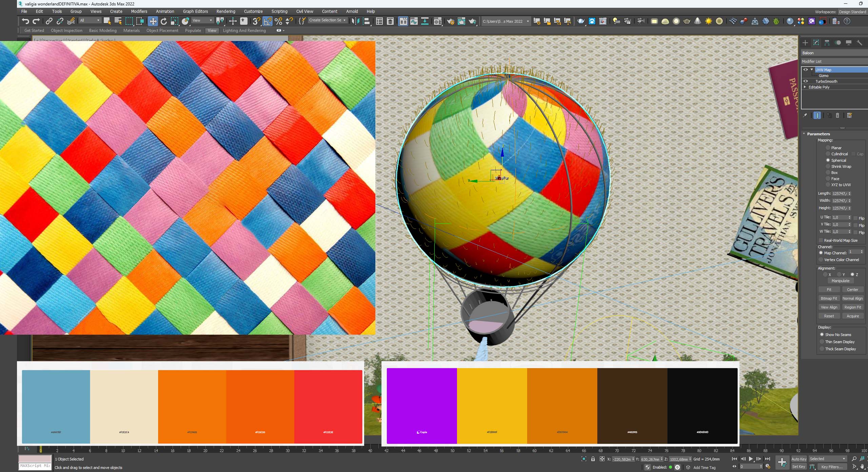Open the Graph Editors menu
Screen dimensions: 868x472
195,11
